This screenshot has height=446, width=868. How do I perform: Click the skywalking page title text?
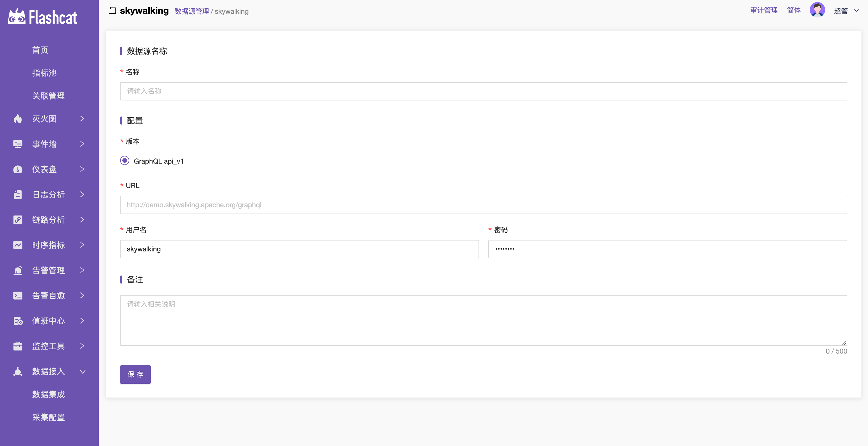(x=144, y=11)
